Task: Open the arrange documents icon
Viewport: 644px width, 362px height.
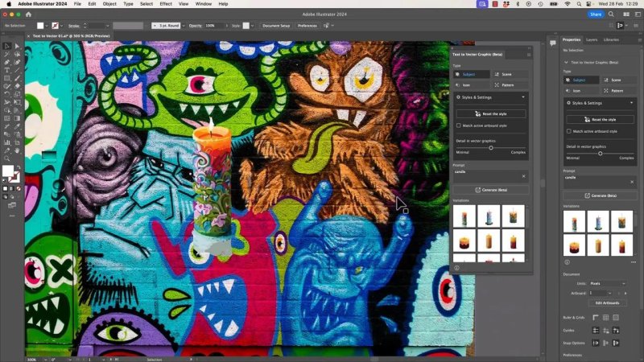Action: 626,14
